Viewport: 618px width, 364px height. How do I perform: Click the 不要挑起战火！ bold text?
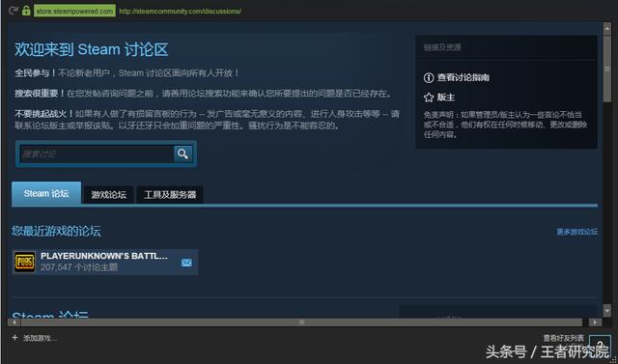(44, 114)
